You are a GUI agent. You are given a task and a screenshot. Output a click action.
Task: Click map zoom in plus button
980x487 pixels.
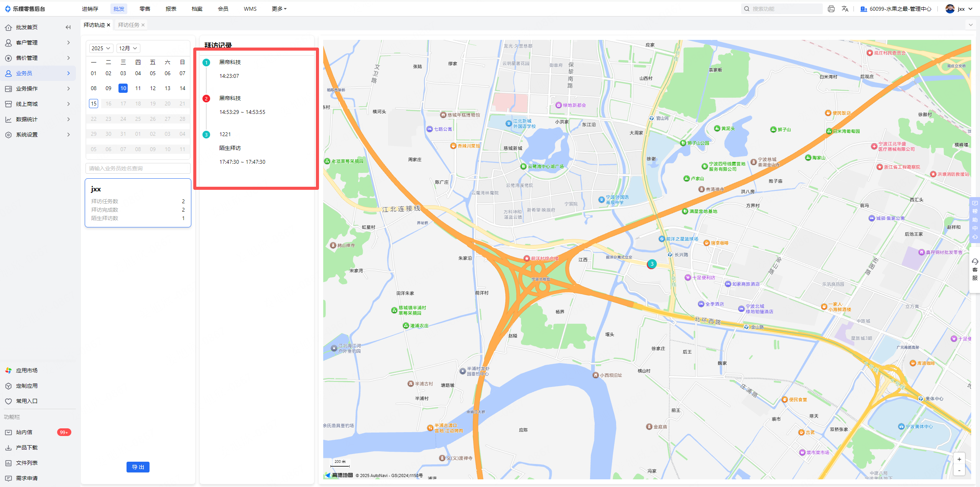point(959,459)
